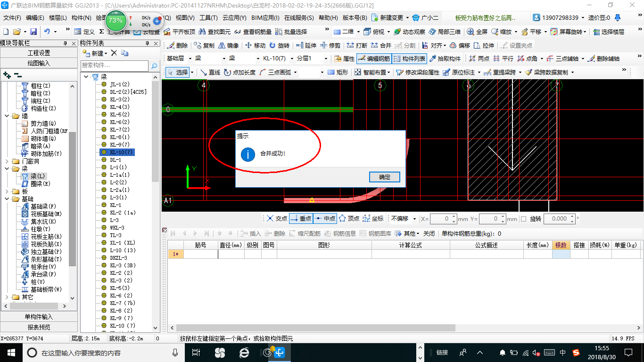Choose the 矩形 rectangle drawing tool
The width and height of the screenshot is (644, 362).
point(338,73)
